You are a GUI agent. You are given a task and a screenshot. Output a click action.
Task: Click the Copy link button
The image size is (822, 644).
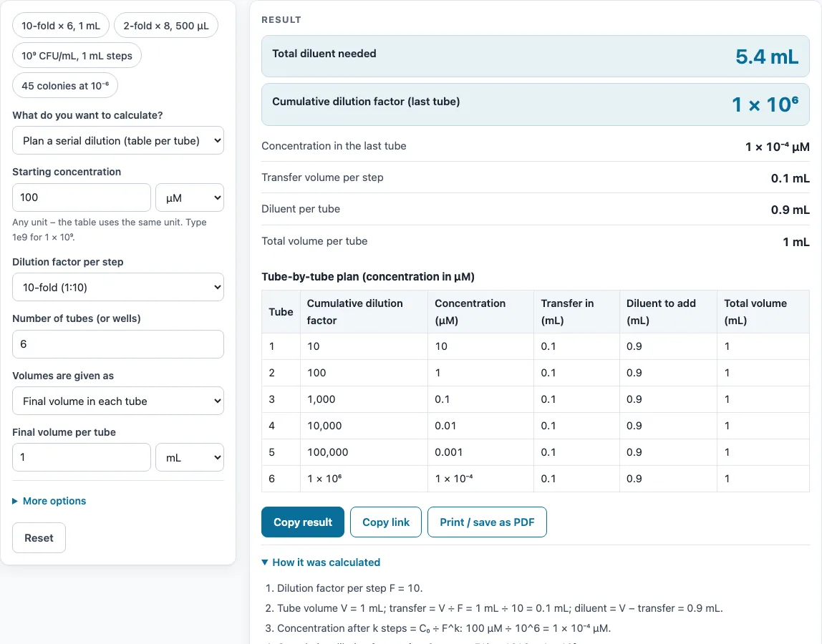[386, 522]
